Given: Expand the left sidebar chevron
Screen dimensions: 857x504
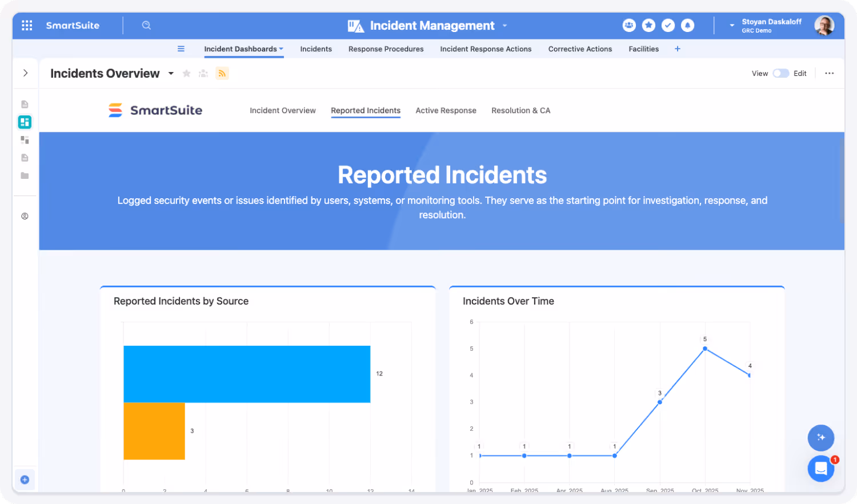Looking at the screenshot, I should coord(25,73).
